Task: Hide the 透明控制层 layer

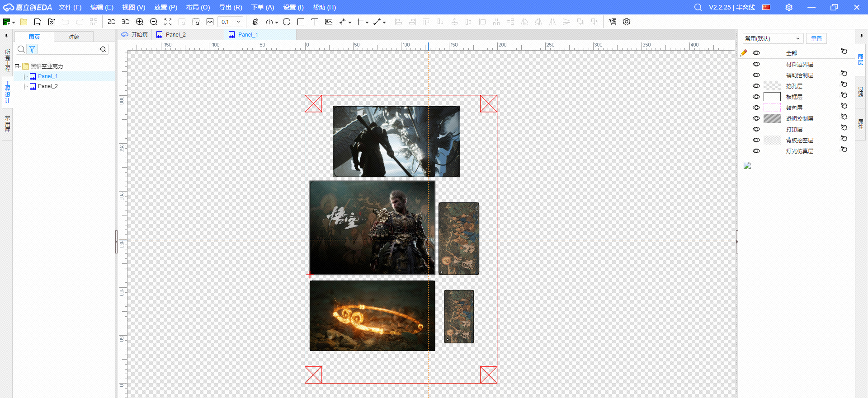Action: click(x=756, y=118)
